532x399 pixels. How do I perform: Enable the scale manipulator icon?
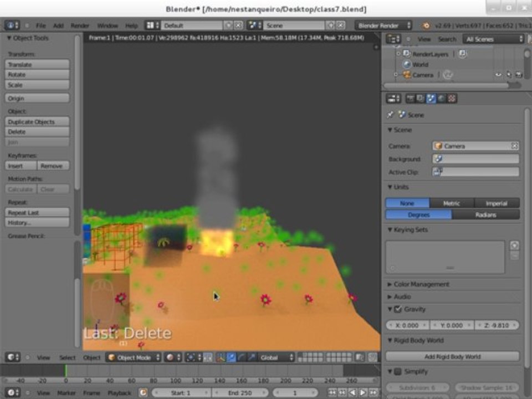pyautogui.click(x=252, y=357)
